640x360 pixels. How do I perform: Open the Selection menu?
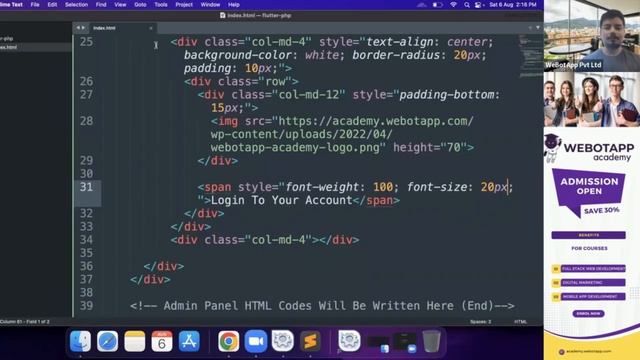point(76,5)
